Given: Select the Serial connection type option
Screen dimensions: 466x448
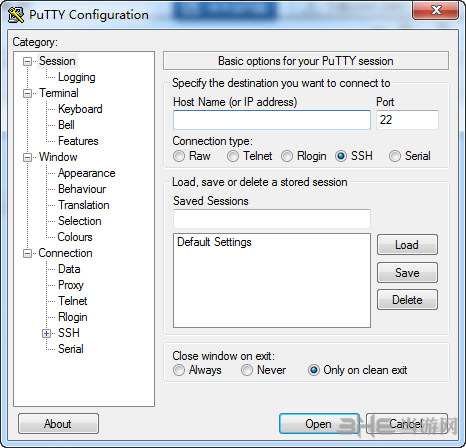Looking at the screenshot, I should tap(395, 156).
